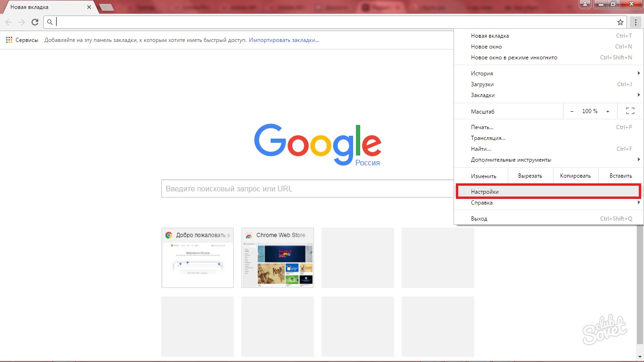Click the Новая вкладка tab title
Image resolution: width=644 pixels, height=362 pixels.
(29, 8)
